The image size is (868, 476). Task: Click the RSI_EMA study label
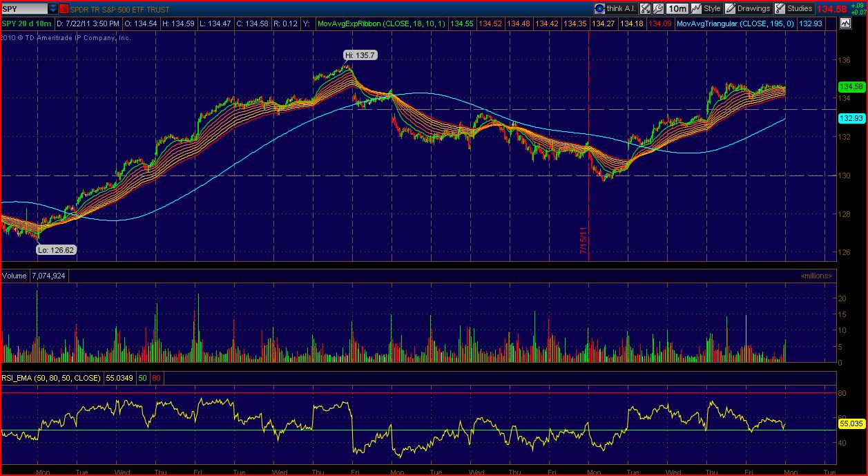[x=52, y=378]
